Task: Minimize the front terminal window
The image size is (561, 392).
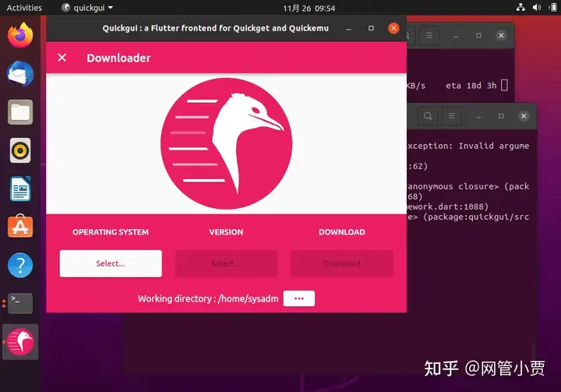Action: click(x=478, y=116)
